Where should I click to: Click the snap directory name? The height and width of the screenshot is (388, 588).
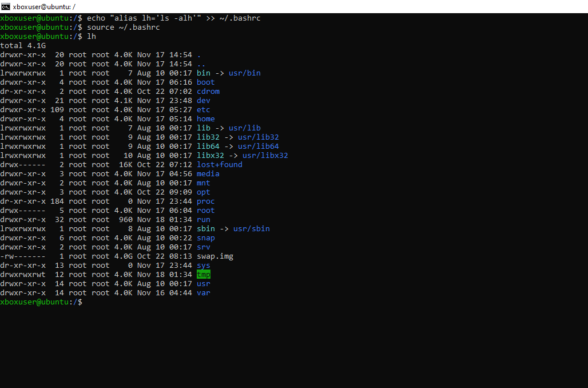point(205,238)
